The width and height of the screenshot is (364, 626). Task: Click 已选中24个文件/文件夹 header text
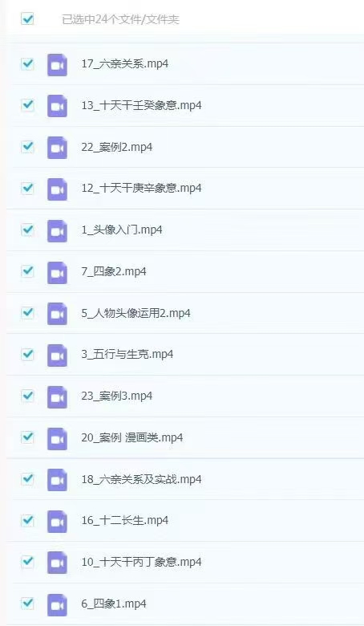(x=120, y=19)
